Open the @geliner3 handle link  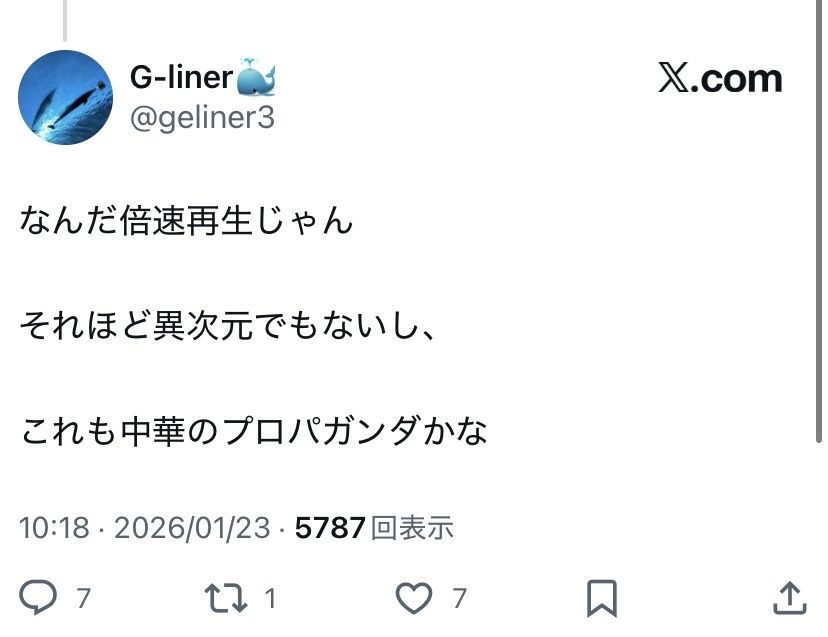pyautogui.click(x=202, y=118)
